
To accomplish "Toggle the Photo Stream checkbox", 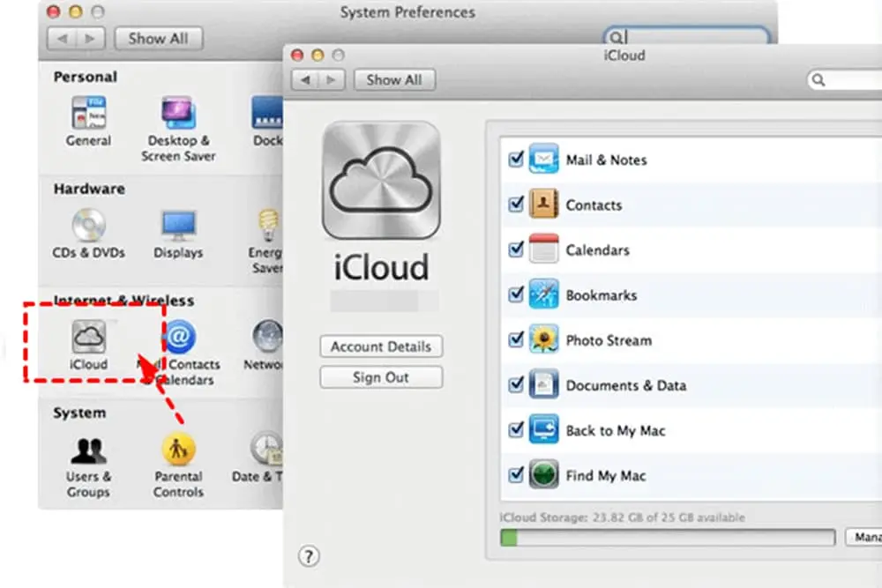I will (517, 339).
